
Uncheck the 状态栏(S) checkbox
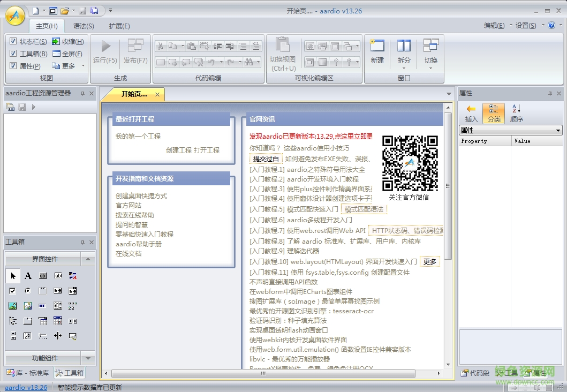(13, 41)
